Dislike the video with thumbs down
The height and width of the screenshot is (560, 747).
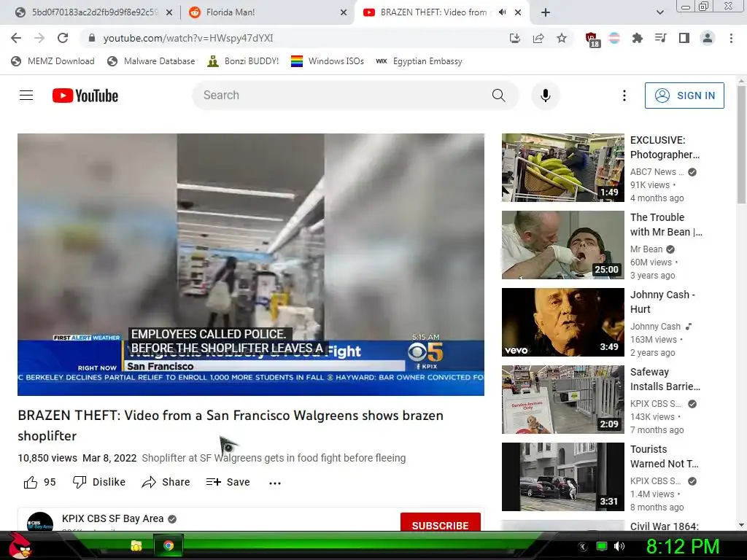click(x=98, y=482)
